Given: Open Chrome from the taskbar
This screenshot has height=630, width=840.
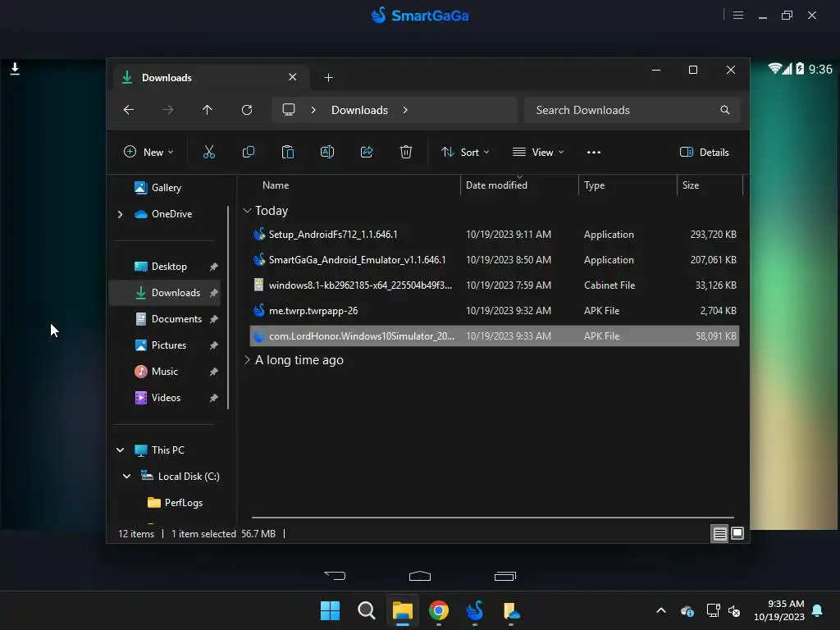Looking at the screenshot, I should coord(439,610).
